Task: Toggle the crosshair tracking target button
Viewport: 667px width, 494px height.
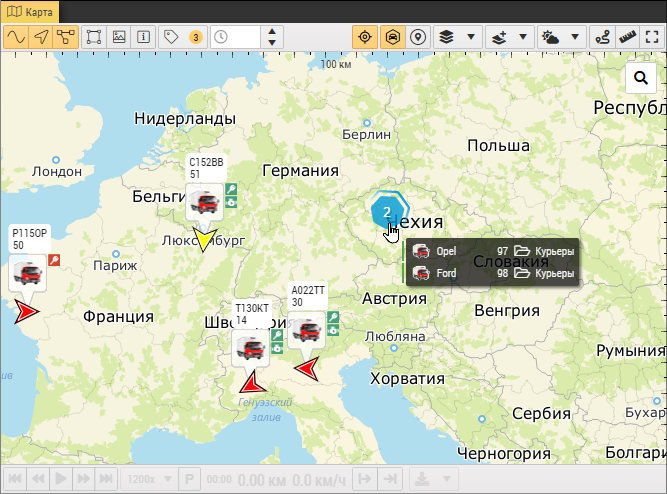Action: point(365,37)
